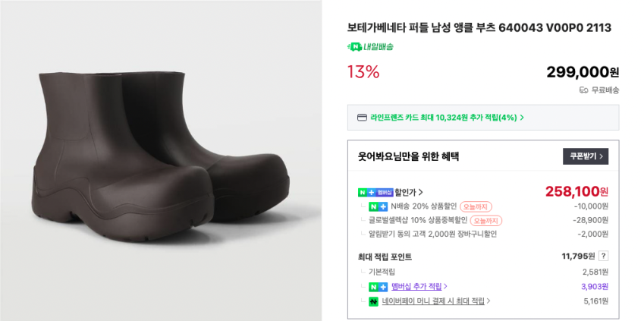Click the 오늘까지 tag beside 글로벌셀렉샵 discount

485,220
